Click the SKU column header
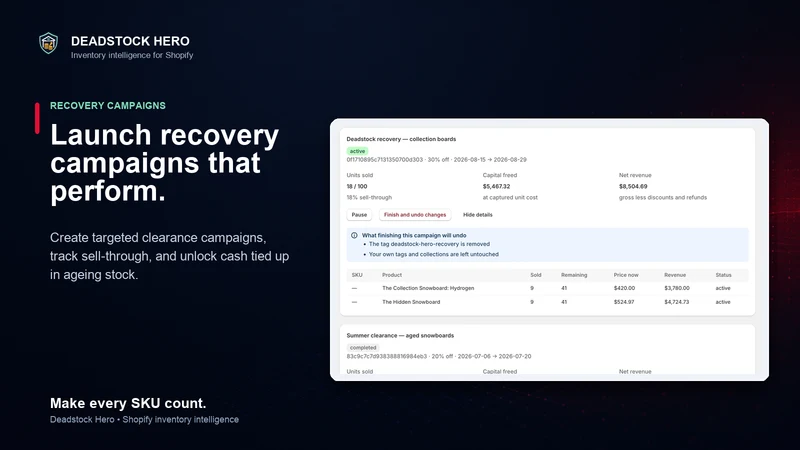Viewport: 800px width, 450px height. pyautogui.click(x=357, y=275)
